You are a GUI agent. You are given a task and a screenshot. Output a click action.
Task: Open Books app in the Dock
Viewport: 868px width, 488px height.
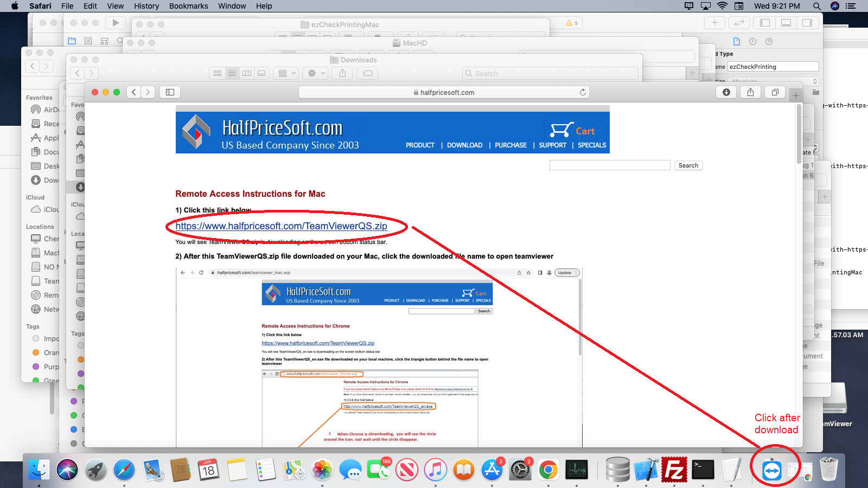click(x=463, y=470)
